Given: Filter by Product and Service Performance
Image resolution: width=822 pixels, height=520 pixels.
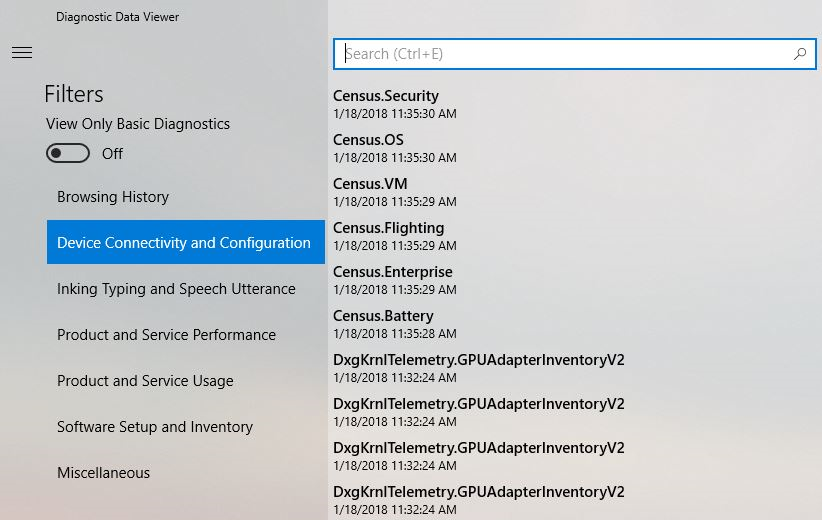Looking at the screenshot, I should tap(166, 335).
